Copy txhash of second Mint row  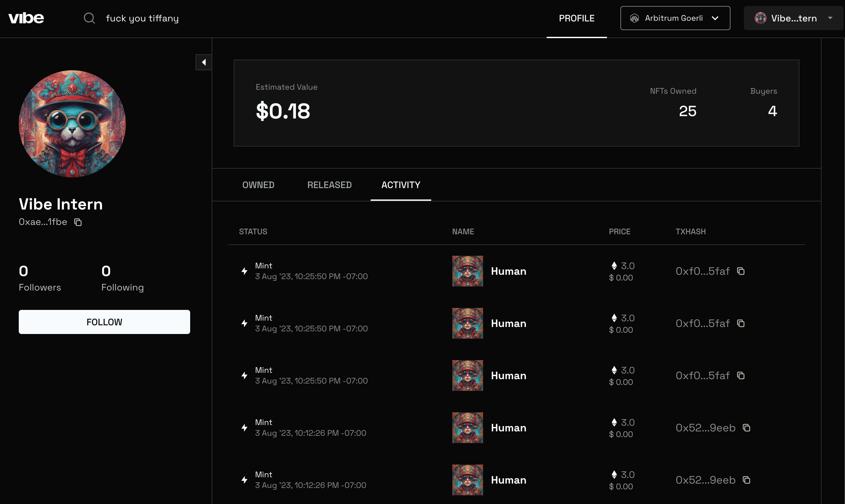pyautogui.click(x=741, y=323)
